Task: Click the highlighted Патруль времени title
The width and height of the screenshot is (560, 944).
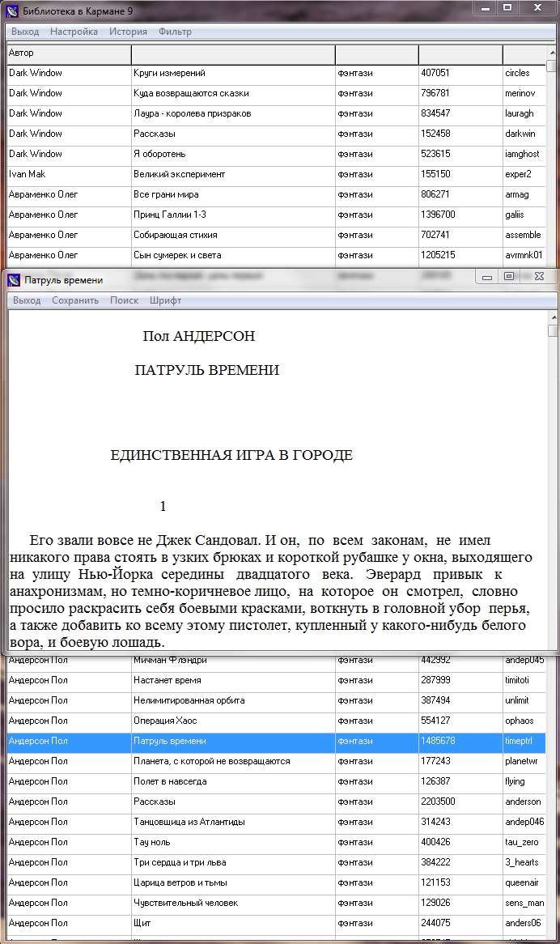Action: (170, 742)
